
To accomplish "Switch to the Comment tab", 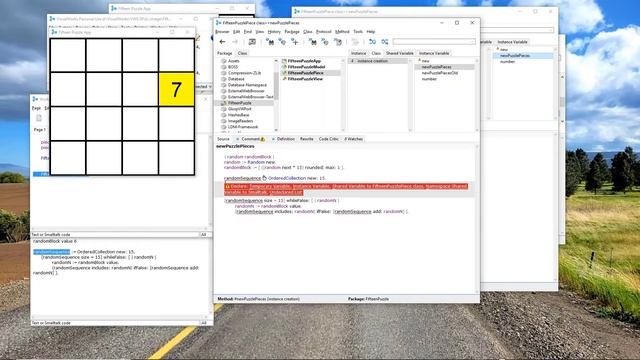I will click(x=250, y=139).
